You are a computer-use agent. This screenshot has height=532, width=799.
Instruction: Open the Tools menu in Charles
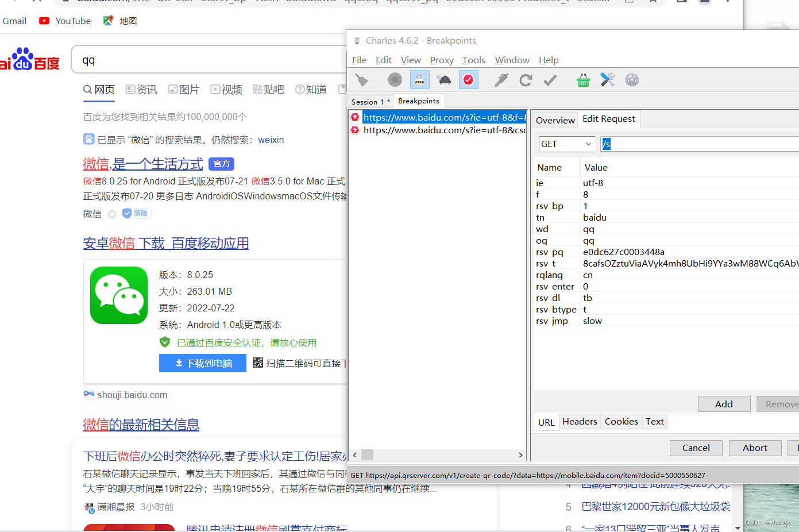click(x=473, y=60)
